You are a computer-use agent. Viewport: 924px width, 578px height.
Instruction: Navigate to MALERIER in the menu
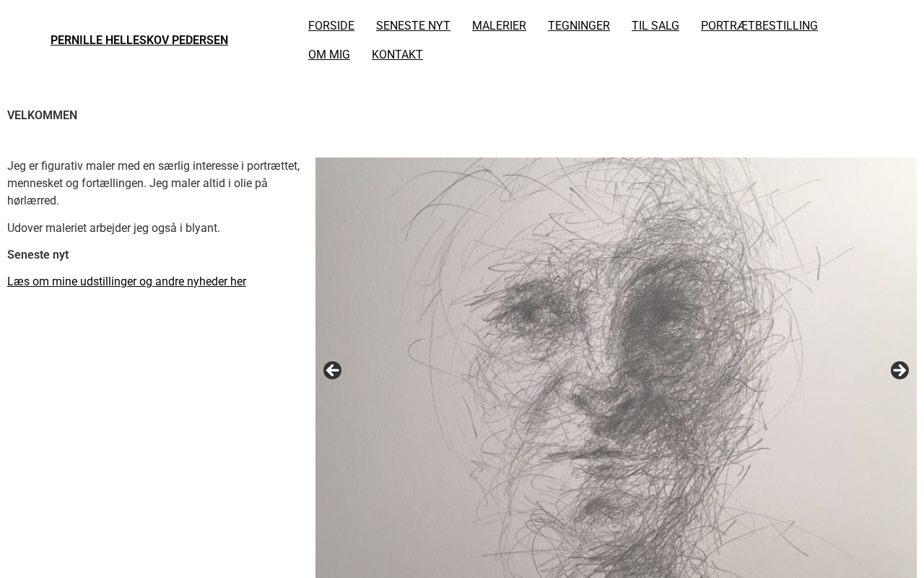tap(499, 26)
